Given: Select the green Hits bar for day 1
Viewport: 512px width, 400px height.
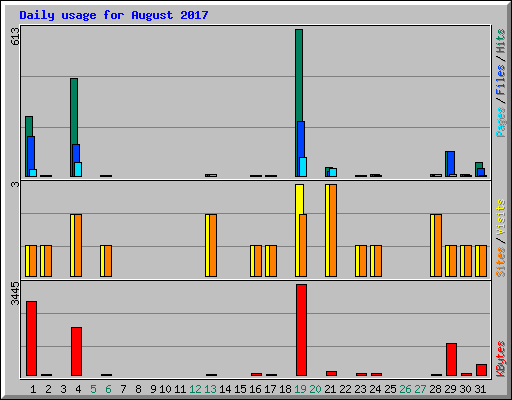Looking at the screenshot, I should coord(29,126).
